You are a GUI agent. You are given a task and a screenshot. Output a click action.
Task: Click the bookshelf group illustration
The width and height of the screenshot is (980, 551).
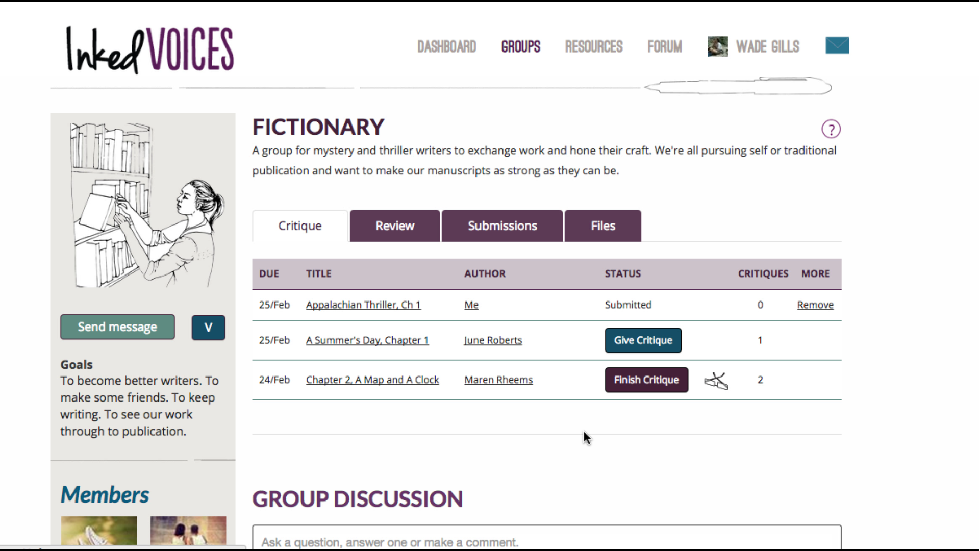145,205
